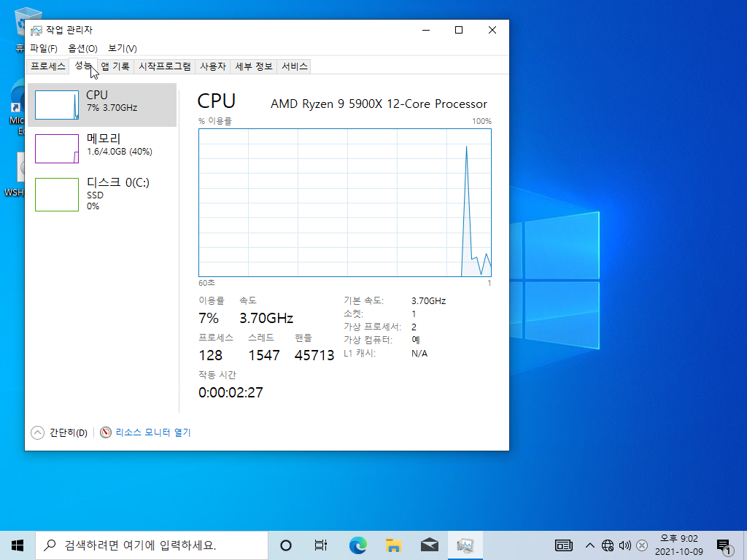Click the resource monitor gauge icon

106,432
